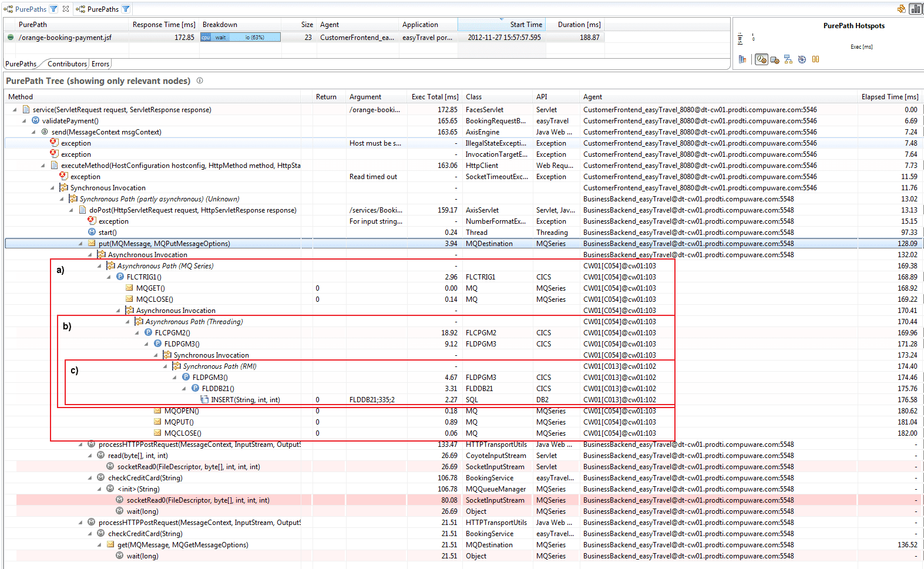The width and height of the screenshot is (924, 569).
Task: Select the /orange-booking-payment.jsf PurePath row
Action: (304, 37)
